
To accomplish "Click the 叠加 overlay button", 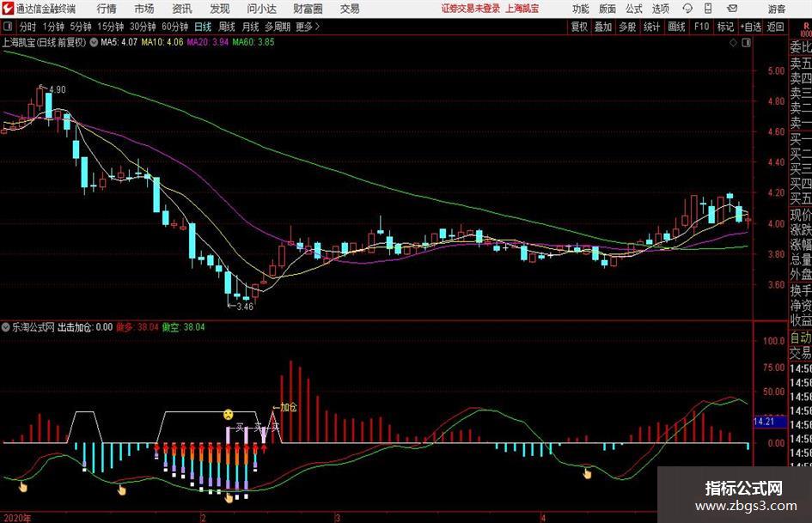I will pos(603,27).
